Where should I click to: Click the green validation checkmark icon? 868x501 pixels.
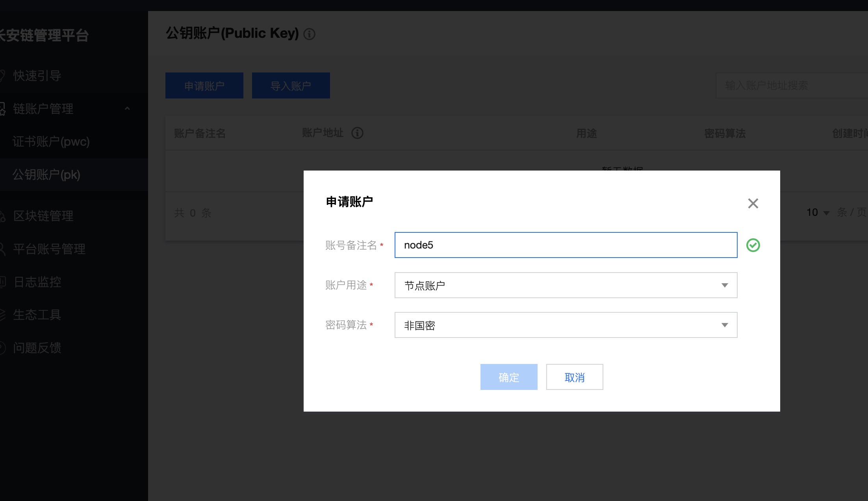tap(753, 245)
